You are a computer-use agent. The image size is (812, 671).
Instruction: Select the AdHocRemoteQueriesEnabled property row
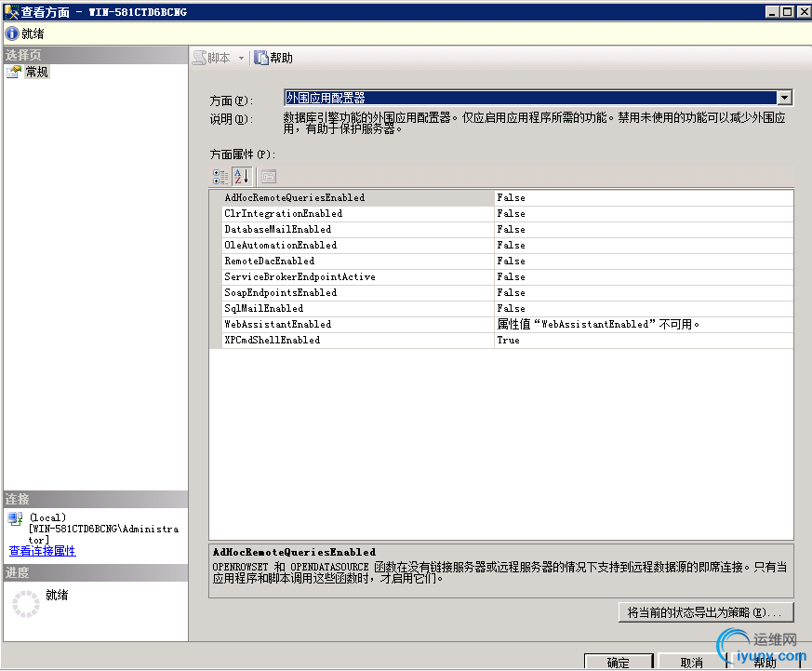[x=501, y=198]
